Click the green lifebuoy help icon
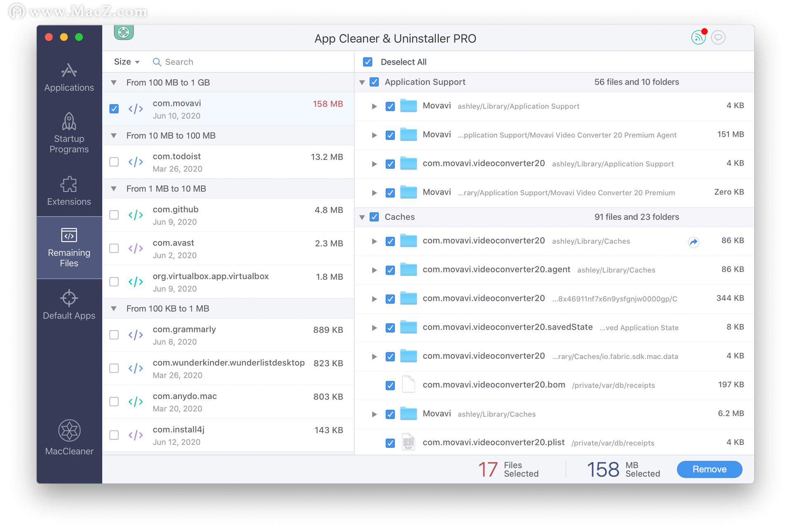This screenshot has width=791, height=532. click(x=124, y=33)
